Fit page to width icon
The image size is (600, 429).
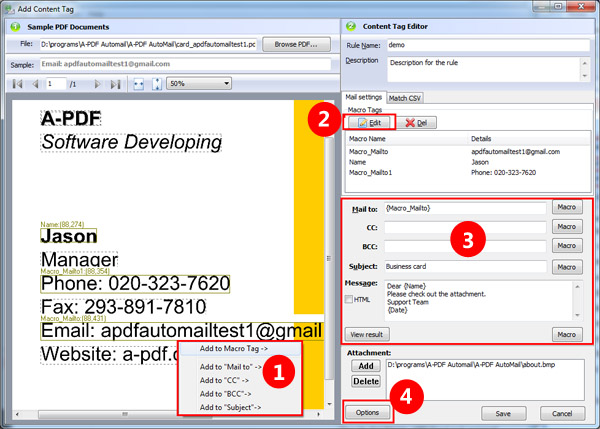click(x=139, y=84)
